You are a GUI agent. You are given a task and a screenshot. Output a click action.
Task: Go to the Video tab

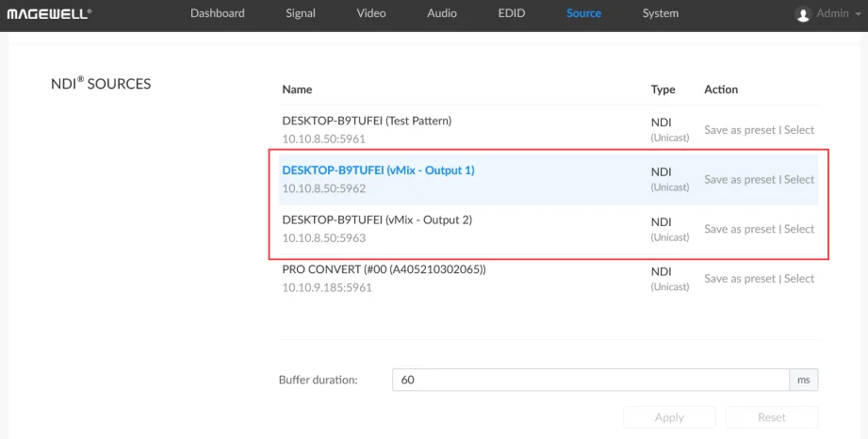371,13
